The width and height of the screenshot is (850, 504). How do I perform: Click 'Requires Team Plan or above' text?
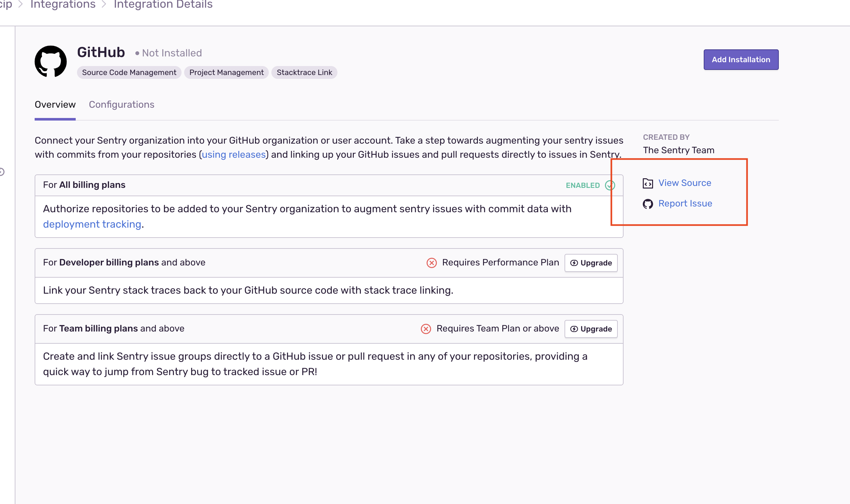tap(498, 328)
